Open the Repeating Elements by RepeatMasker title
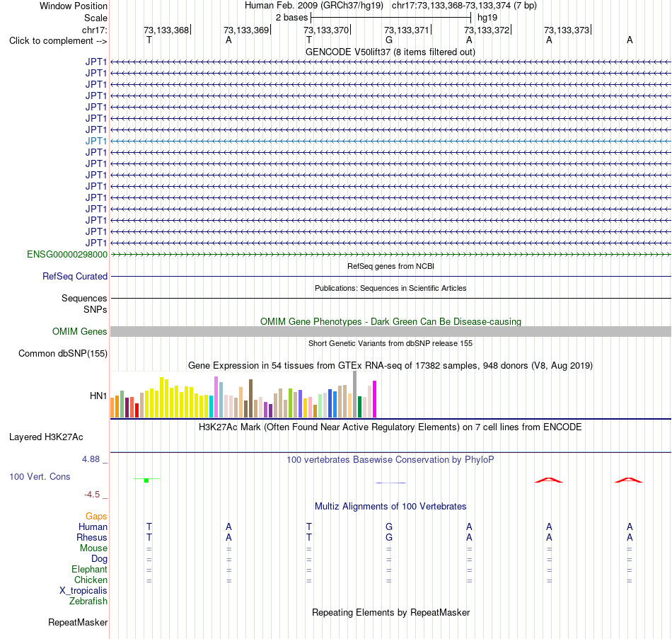672x639 pixels. 390,612
